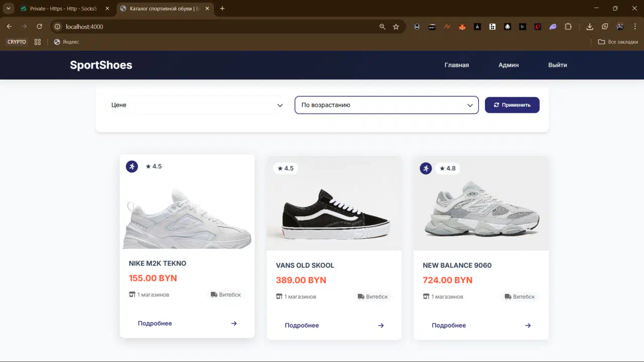Open the apps grid icon in bookmarks bar

tap(37, 42)
